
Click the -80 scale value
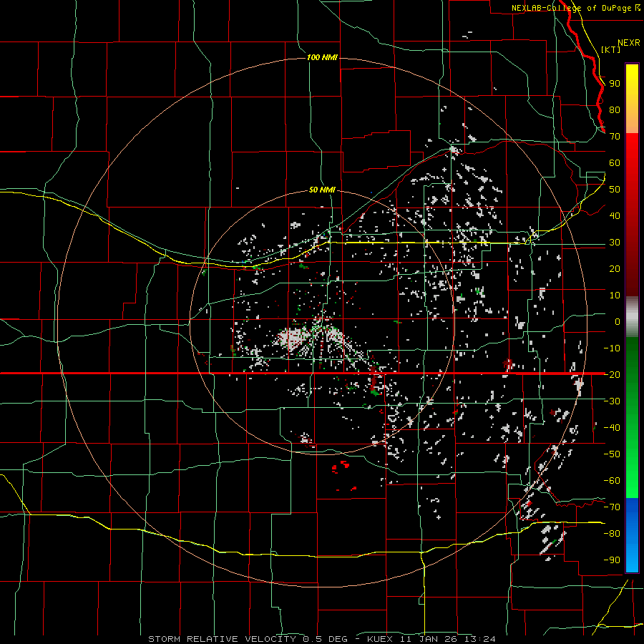[612, 534]
